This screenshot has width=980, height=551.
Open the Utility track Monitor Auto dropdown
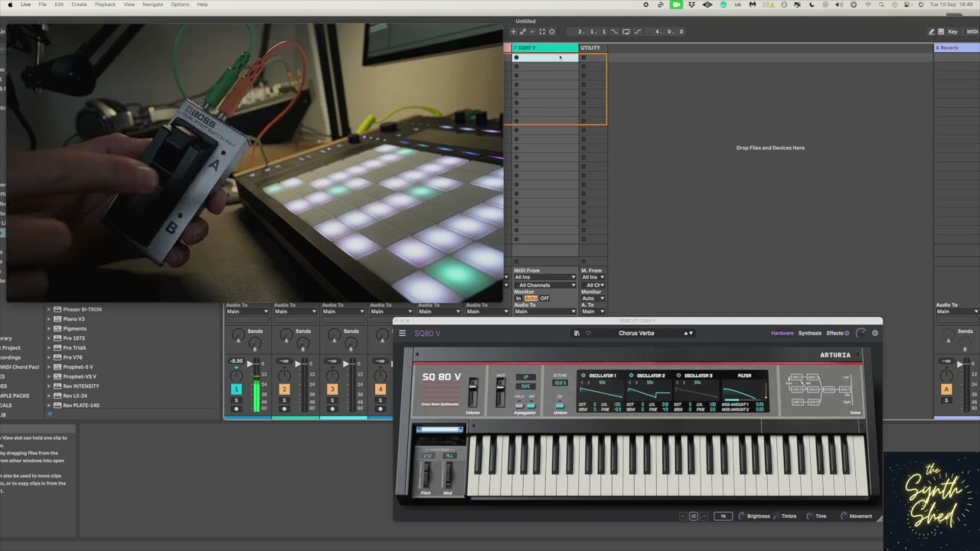pyautogui.click(x=593, y=298)
